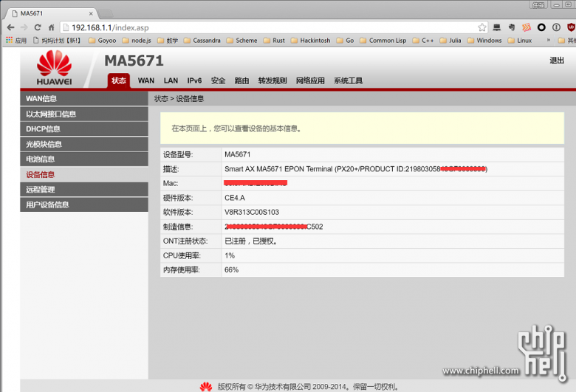The height and width of the screenshot is (392, 576).
Task: Switch to the IPv6 tab
Action: (194, 80)
